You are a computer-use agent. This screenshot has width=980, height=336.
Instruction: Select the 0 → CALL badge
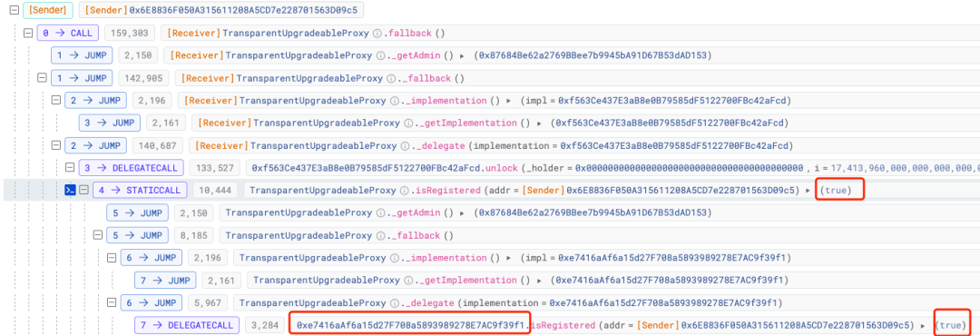coord(67,34)
